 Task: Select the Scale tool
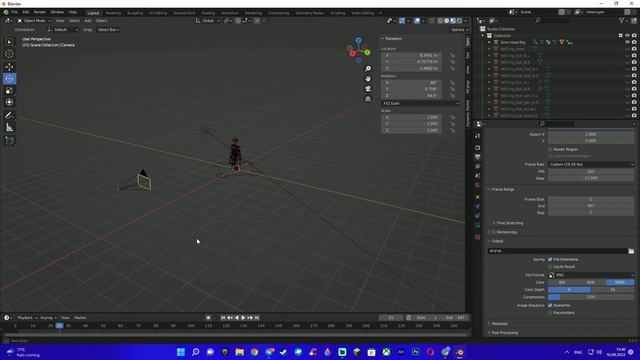click(9, 91)
